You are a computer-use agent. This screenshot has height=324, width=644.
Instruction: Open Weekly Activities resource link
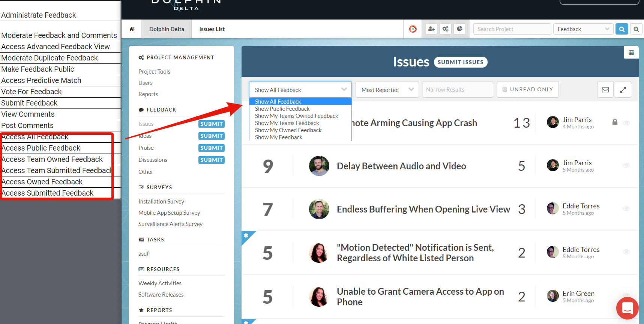pos(160,283)
